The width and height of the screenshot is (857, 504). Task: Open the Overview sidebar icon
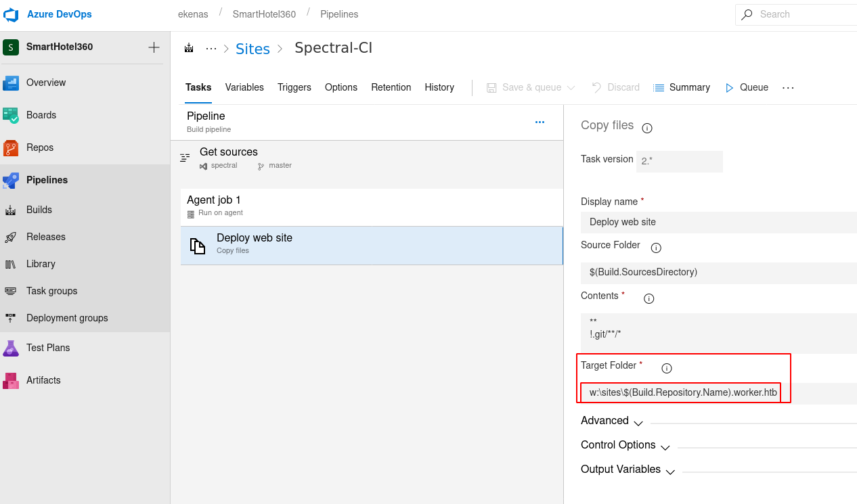click(x=11, y=83)
